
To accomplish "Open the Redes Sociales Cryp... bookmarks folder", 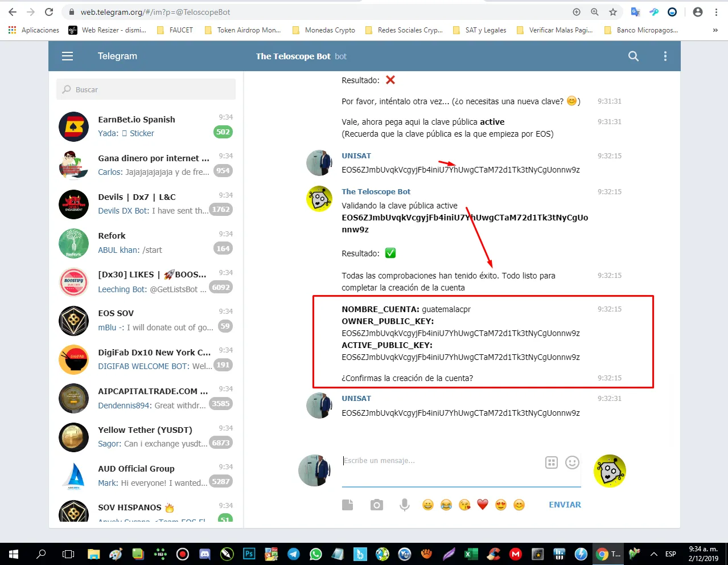I will (404, 30).
